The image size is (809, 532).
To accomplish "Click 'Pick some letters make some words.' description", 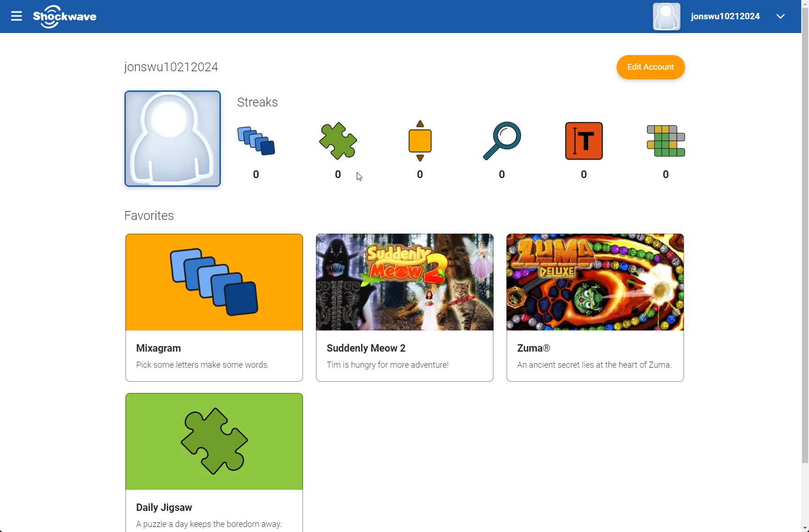I will [x=202, y=365].
